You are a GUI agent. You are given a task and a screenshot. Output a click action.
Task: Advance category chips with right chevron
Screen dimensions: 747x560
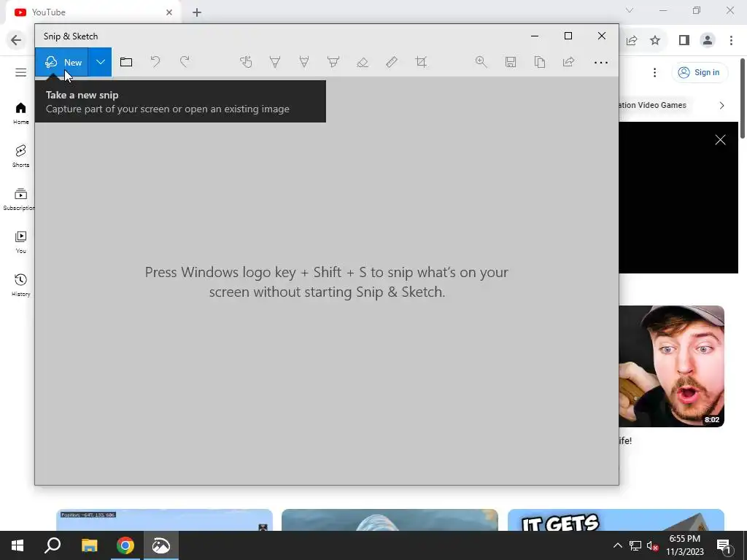point(721,105)
